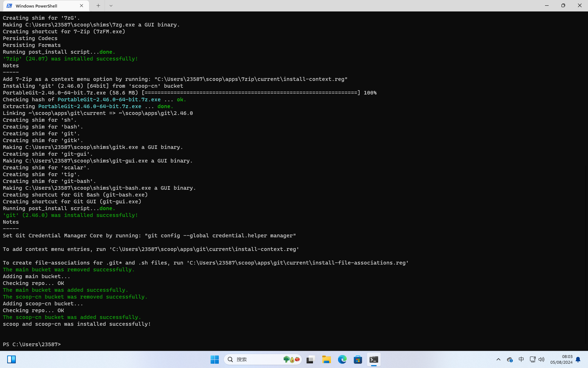
Task: Click "PortableGit-2.46.0-64-bit.7z.exe" in Checking hash line
Action: (x=109, y=100)
